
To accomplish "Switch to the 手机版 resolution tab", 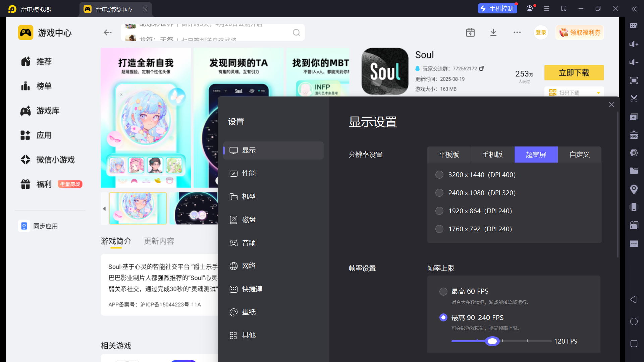I will click(492, 155).
